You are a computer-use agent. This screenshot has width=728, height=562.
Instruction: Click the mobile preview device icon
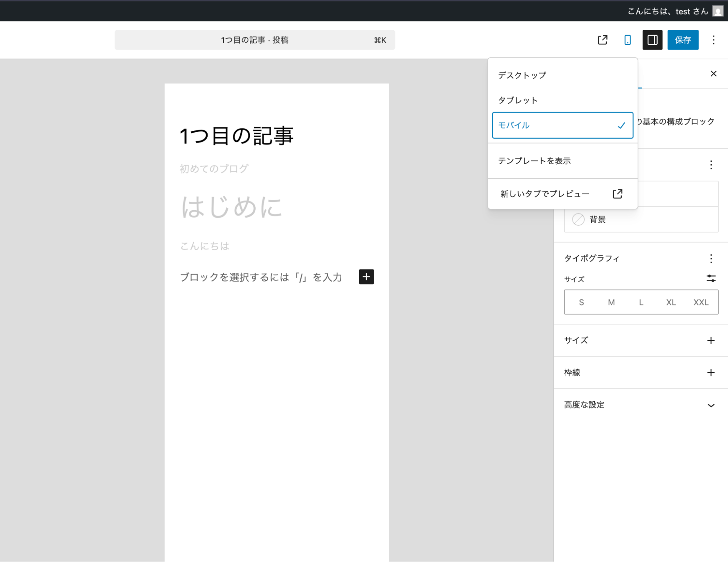tap(627, 40)
